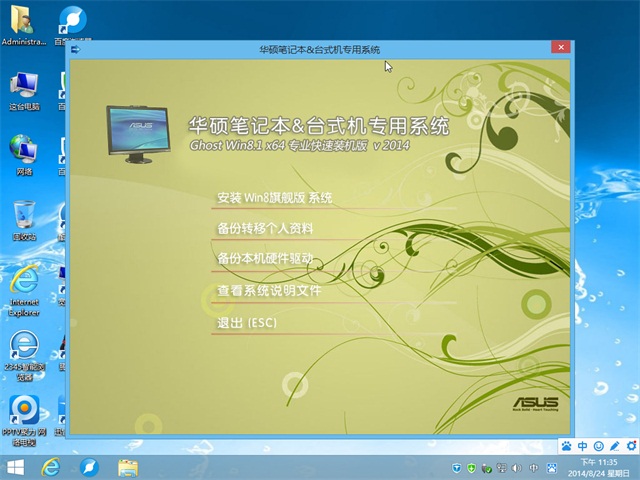Click the Windows Start button
This screenshot has height=480, width=640.
[16, 467]
